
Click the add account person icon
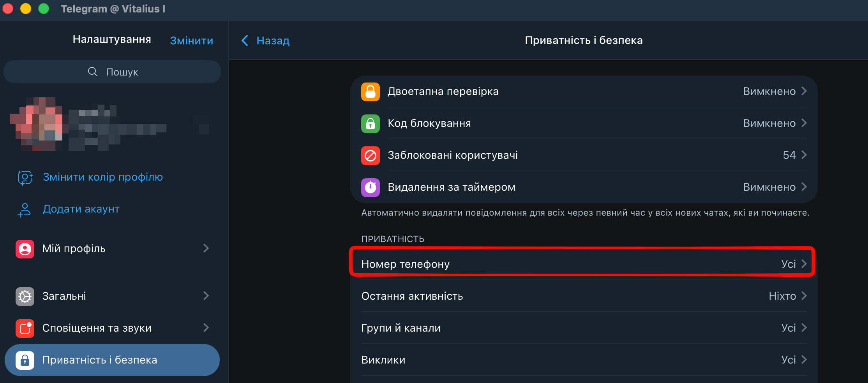[24, 209]
